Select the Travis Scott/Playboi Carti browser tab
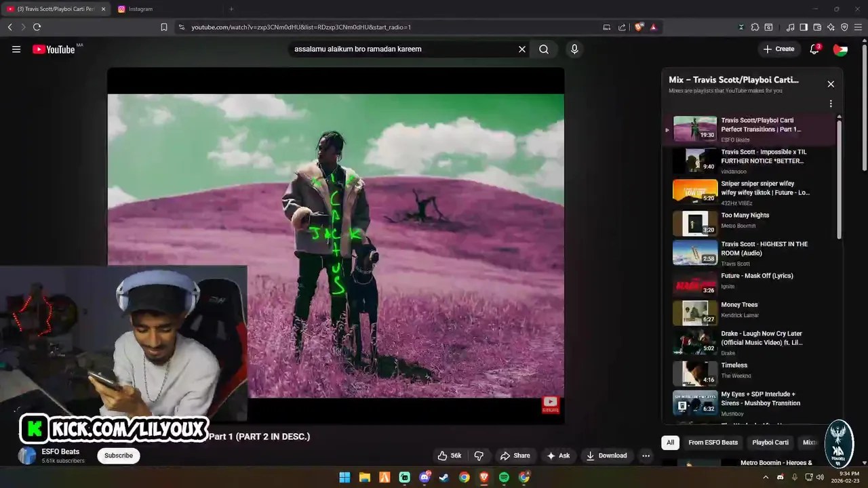 (x=56, y=9)
